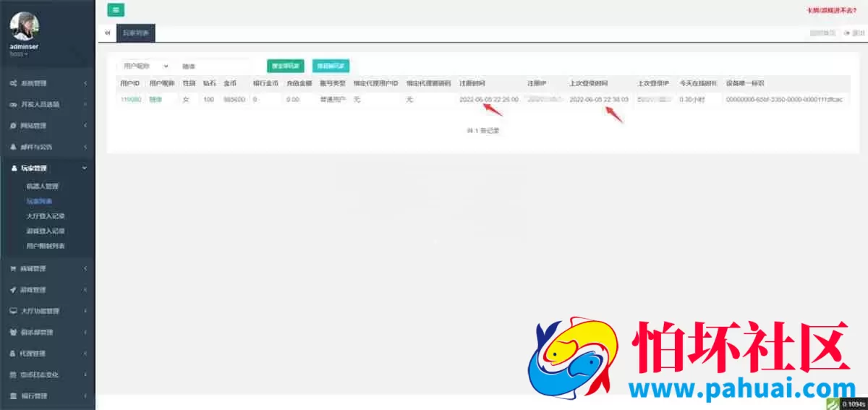Image resolution: width=868 pixels, height=410 pixels.
Task: Click the red 卡牌/游戏进不去? link
Action: pos(832,10)
